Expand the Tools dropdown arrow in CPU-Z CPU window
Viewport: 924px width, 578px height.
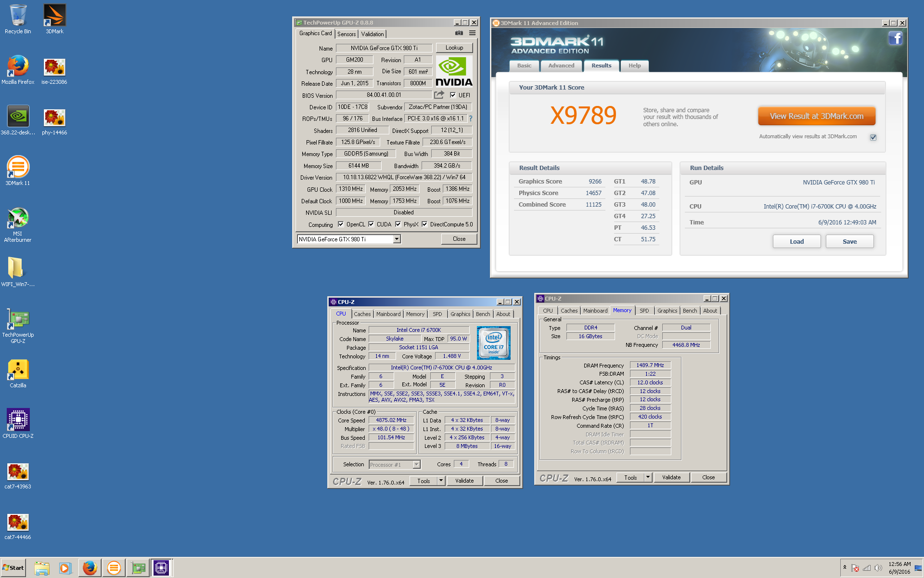pos(441,481)
